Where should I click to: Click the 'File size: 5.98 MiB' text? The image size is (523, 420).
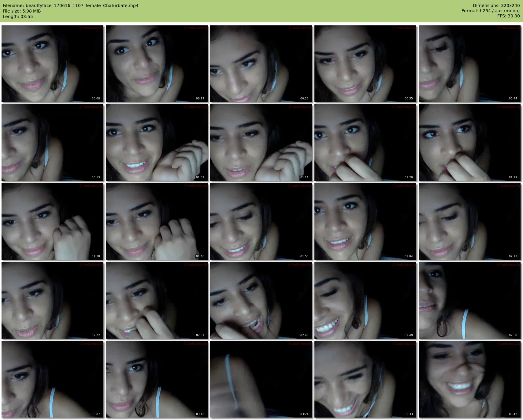click(22, 11)
